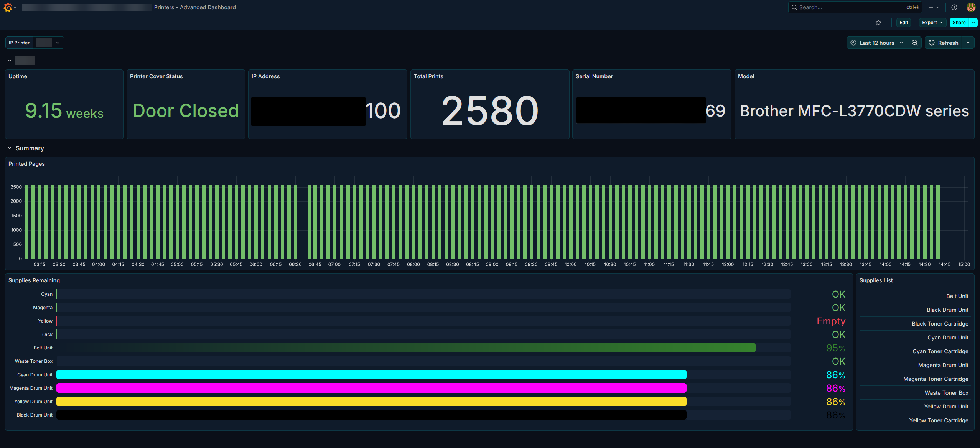Click the plus add new icon

(x=931, y=7)
